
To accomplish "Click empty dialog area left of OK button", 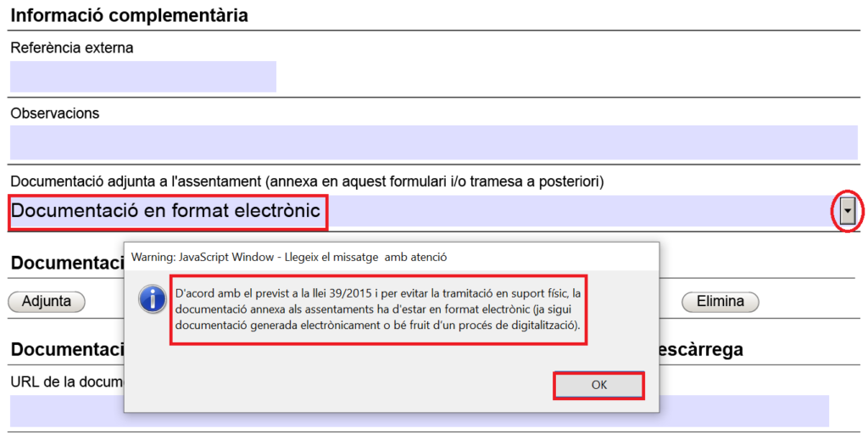I will click(339, 384).
